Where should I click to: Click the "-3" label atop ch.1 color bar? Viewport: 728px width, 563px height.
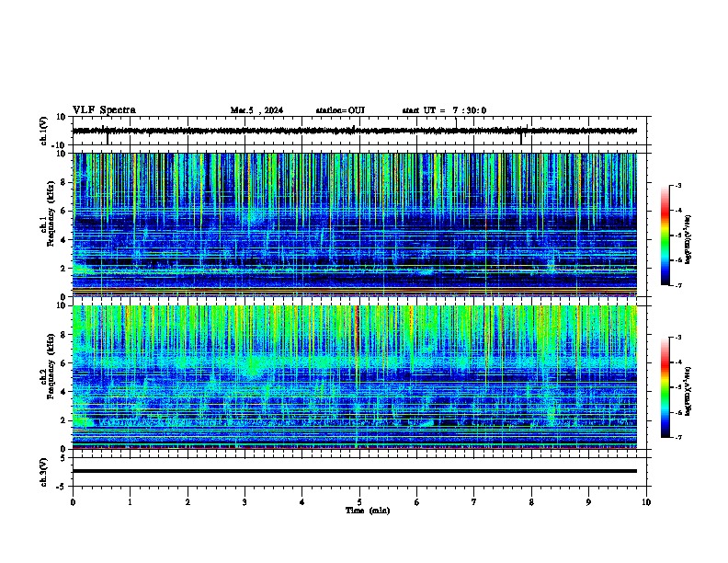[x=677, y=185]
